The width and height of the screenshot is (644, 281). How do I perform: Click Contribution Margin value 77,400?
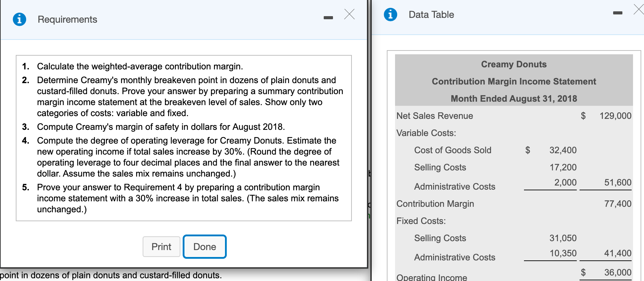pyautogui.click(x=618, y=204)
